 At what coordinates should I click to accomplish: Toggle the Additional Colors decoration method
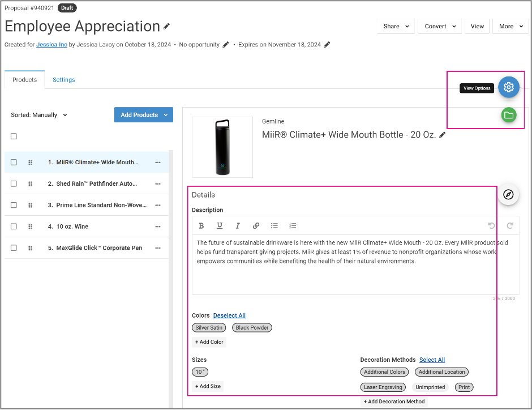(384, 372)
